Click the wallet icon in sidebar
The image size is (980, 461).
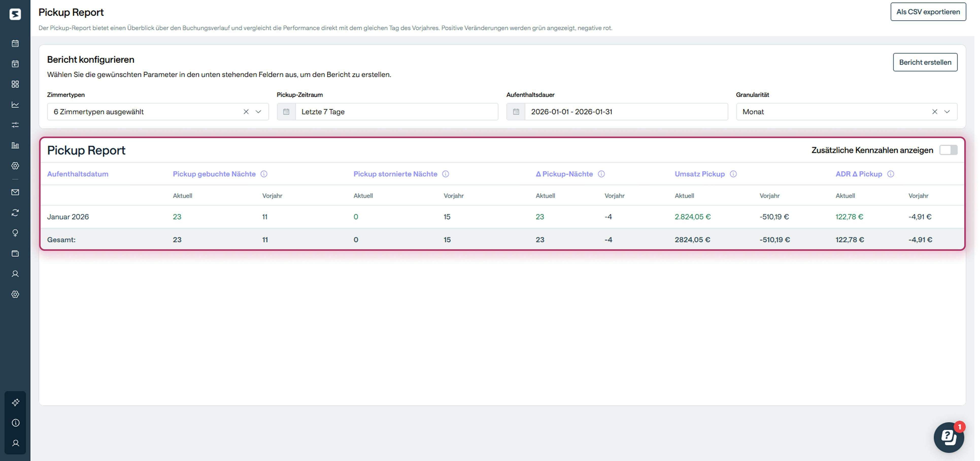15,254
